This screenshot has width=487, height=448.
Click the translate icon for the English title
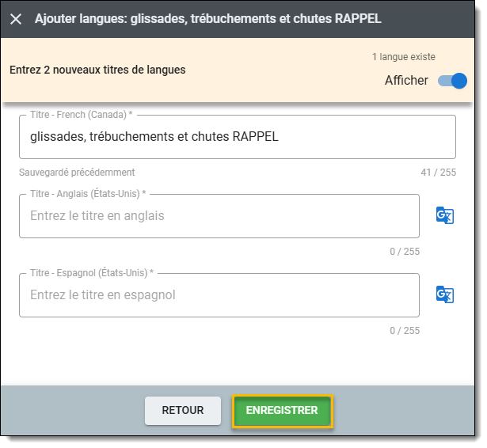pos(445,215)
